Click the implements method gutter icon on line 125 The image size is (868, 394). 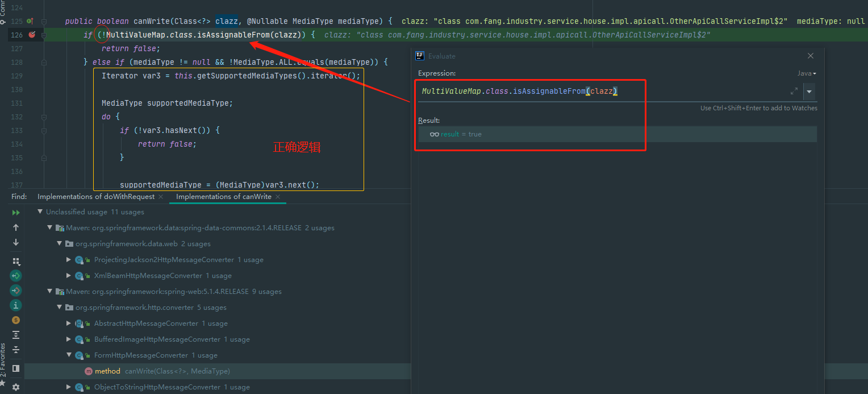[x=30, y=21]
